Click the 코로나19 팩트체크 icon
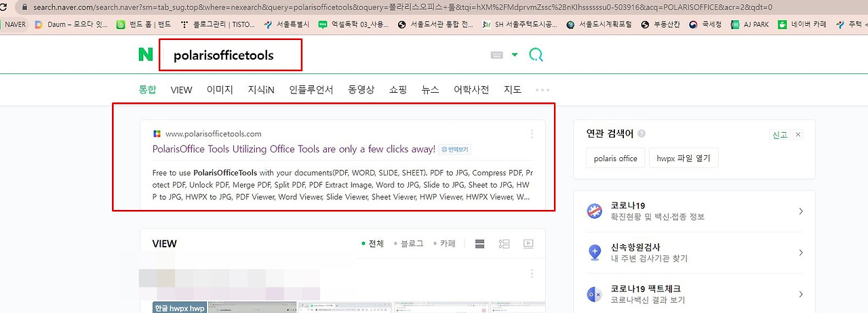 (595, 294)
